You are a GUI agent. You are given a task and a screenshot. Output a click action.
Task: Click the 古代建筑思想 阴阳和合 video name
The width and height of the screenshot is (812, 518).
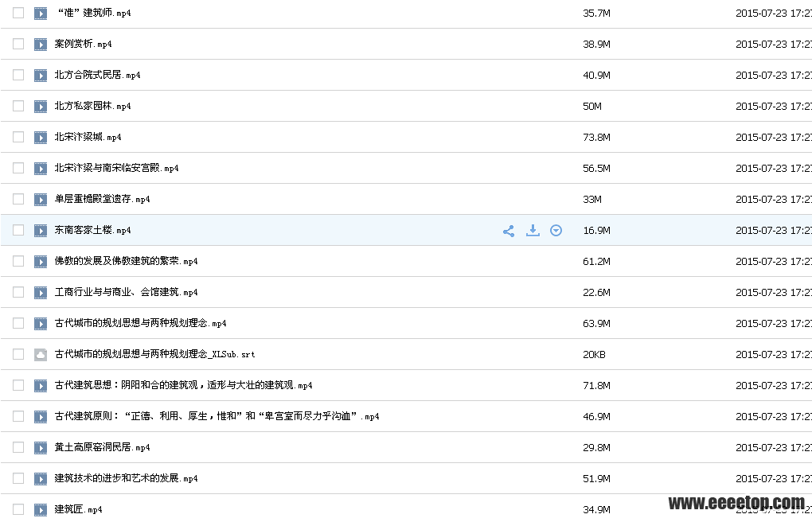tap(183, 386)
